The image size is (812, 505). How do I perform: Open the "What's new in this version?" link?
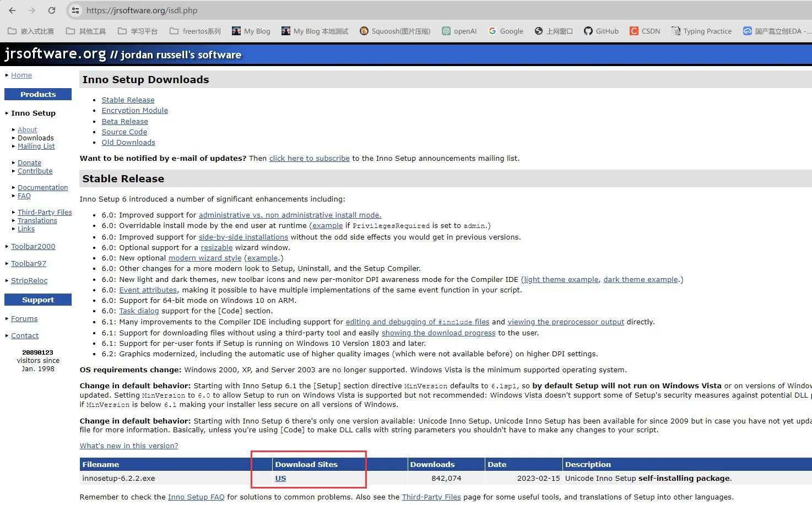[x=129, y=446]
